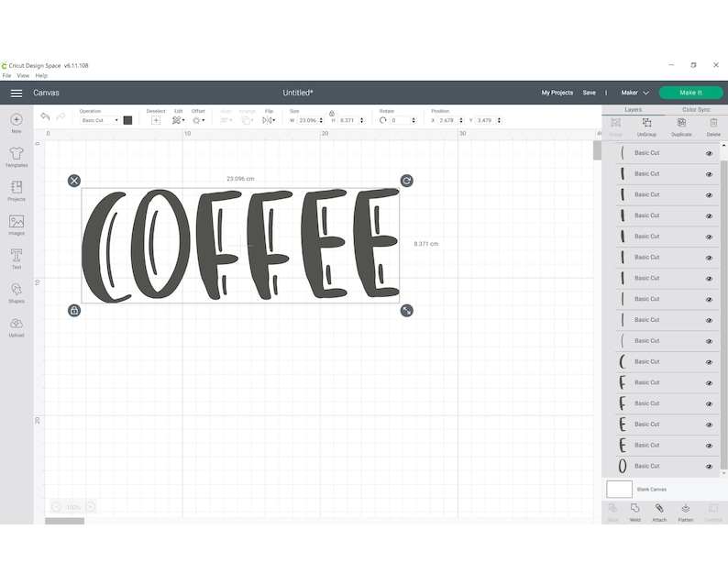Start a New project from the sidebar

[17, 124]
